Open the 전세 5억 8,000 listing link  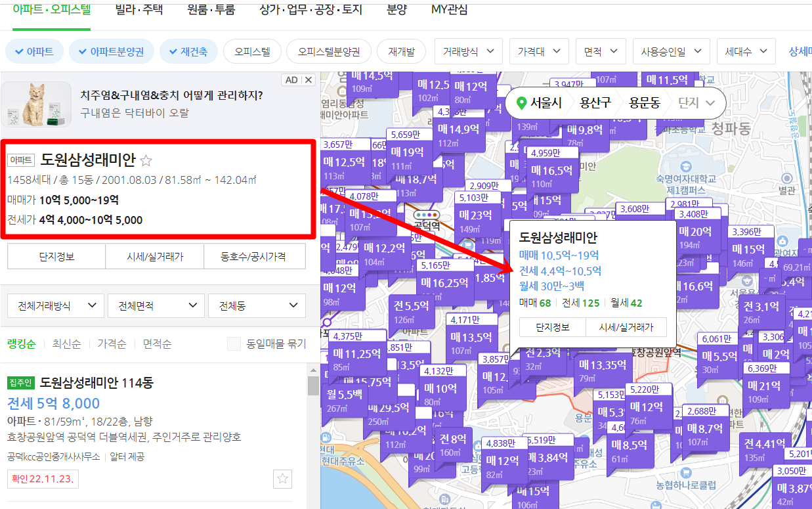tap(53, 403)
